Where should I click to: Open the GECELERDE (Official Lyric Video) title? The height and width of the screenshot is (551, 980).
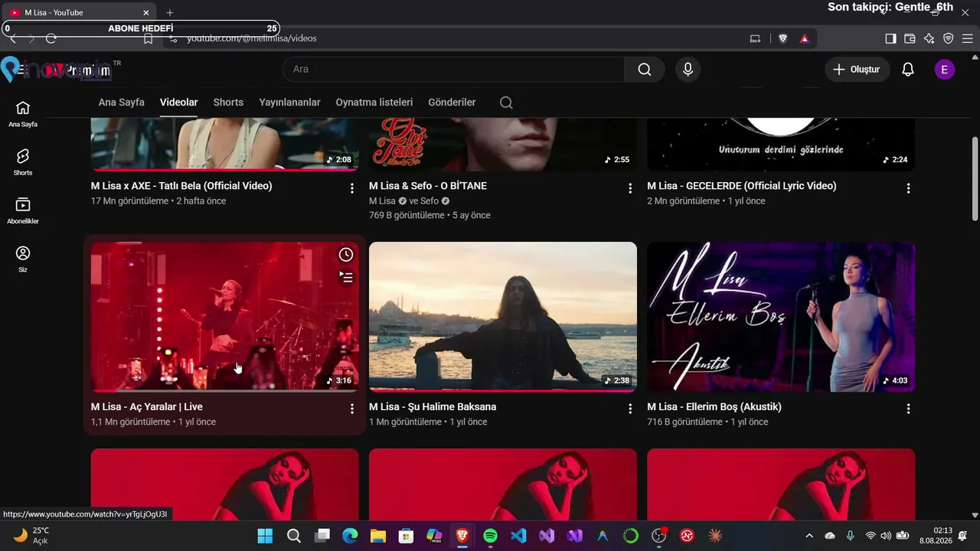741,186
